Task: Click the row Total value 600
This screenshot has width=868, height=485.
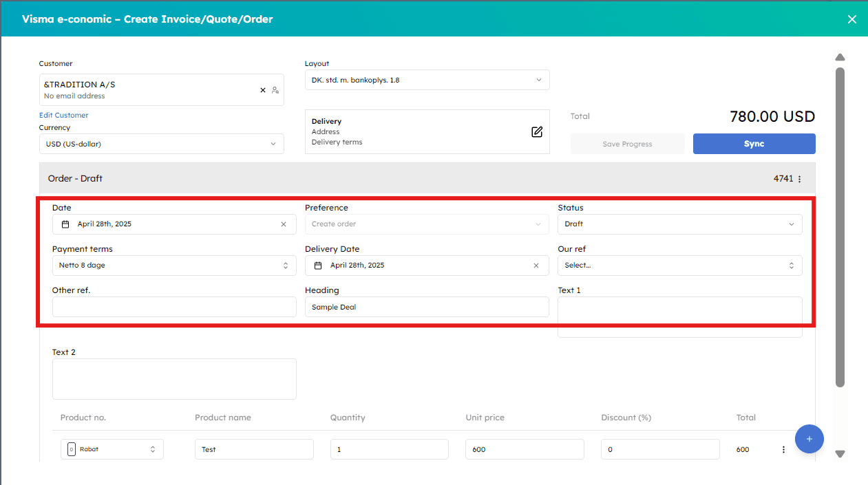Action: pyautogui.click(x=743, y=449)
